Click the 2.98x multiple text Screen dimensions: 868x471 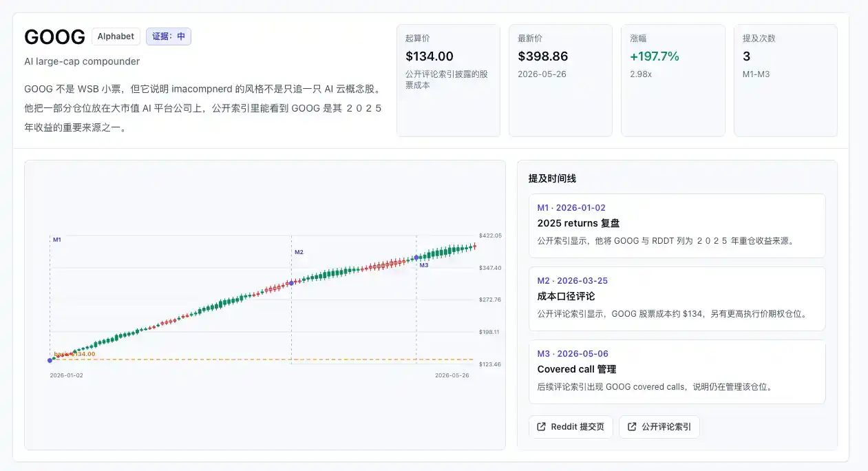point(640,74)
